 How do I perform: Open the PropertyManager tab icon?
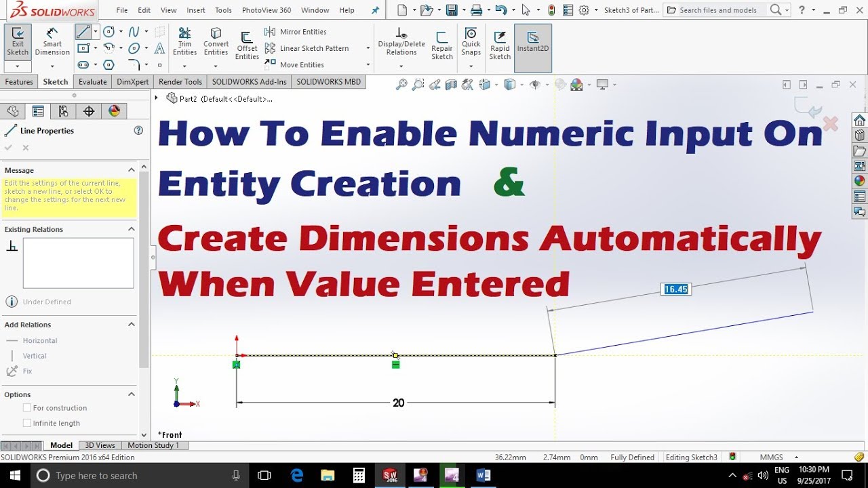[38, 111]
